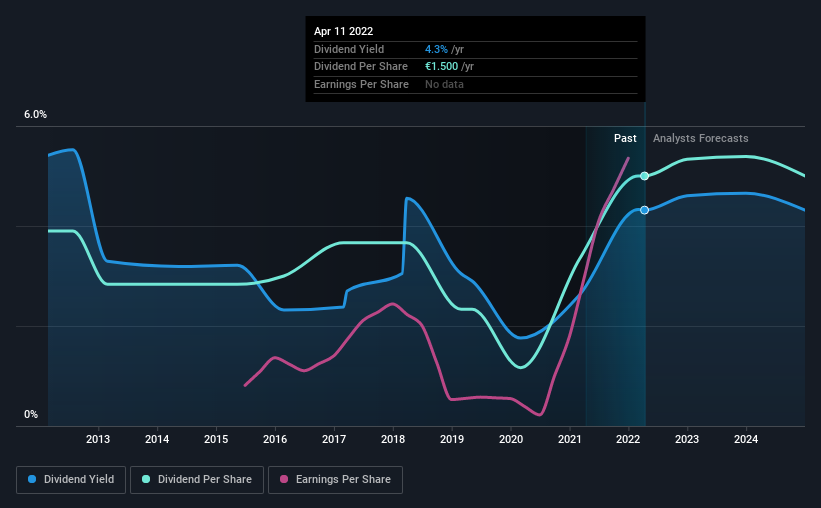The height and width of the screenshot is (508, 821).
Task: Click the 2017 x-axis label
Action: pyautogui.click(x=334, y=439)
